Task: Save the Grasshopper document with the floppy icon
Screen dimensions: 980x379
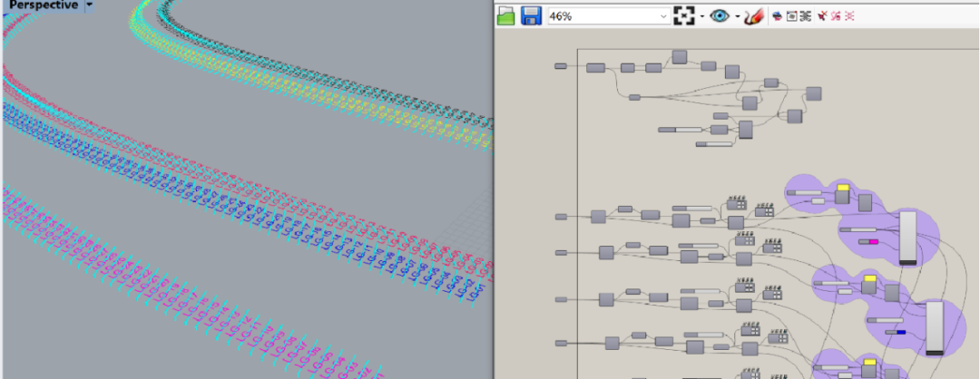Action: [x=532, y=15]
